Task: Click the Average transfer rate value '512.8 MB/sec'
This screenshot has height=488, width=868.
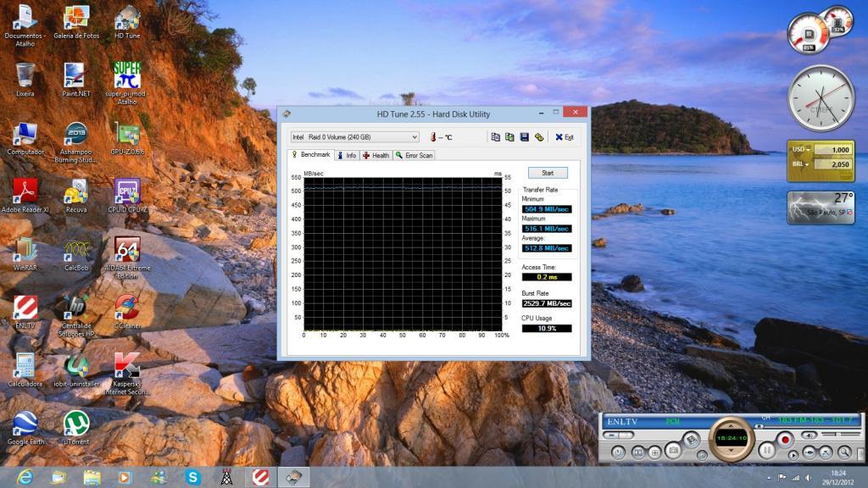Action: 547,248
